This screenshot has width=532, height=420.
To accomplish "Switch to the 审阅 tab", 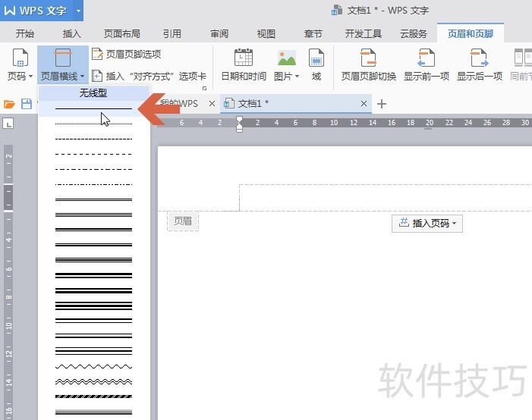I will [x=219, y=33].
